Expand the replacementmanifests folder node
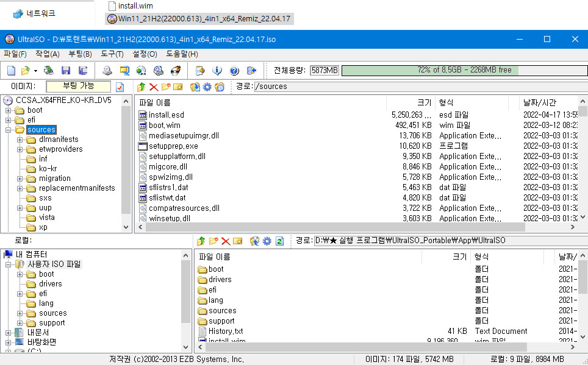Viewport: 588px width, 365px height. pyautogui.click(x=20, y=188)
